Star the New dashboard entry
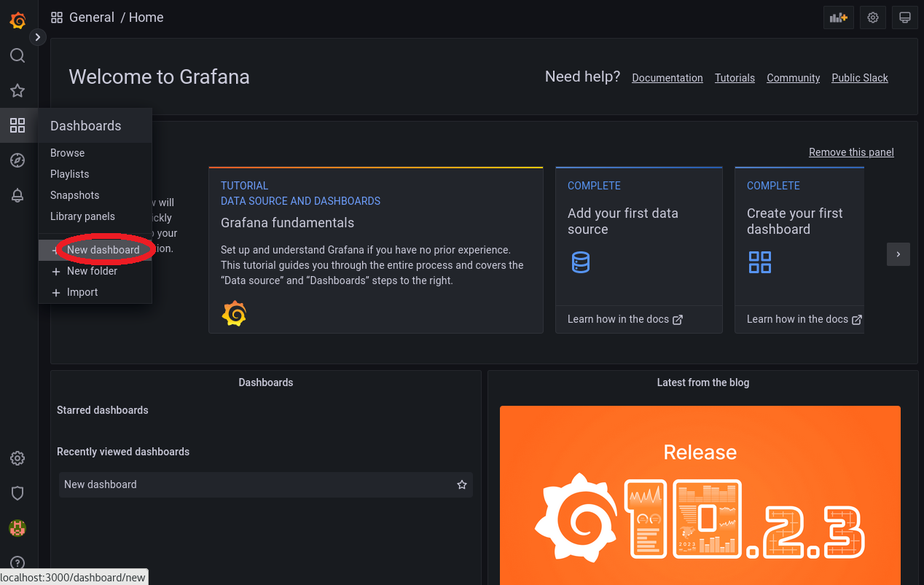Screen dimensions: 924x585 (461, 484)
